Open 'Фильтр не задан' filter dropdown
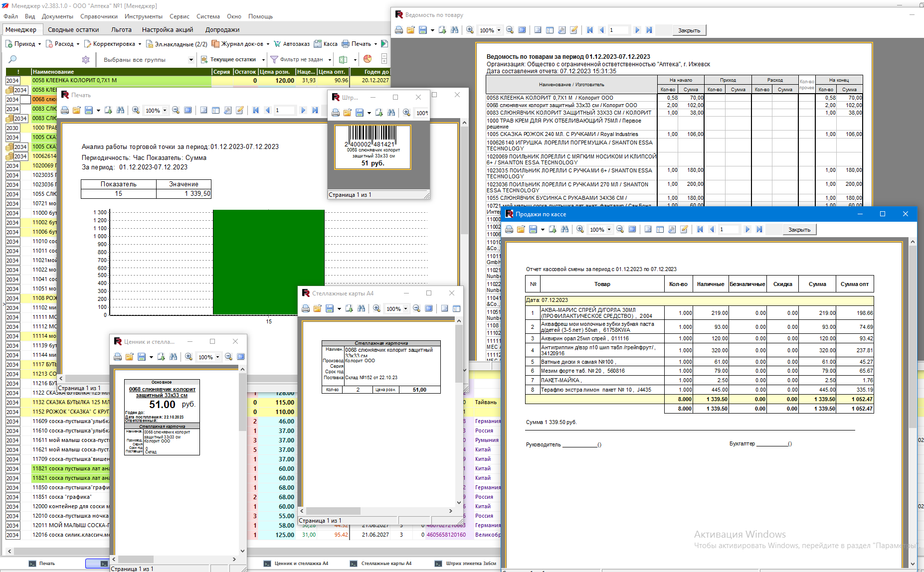The width and height of the screenshot is (924, 572). point(330,60)
